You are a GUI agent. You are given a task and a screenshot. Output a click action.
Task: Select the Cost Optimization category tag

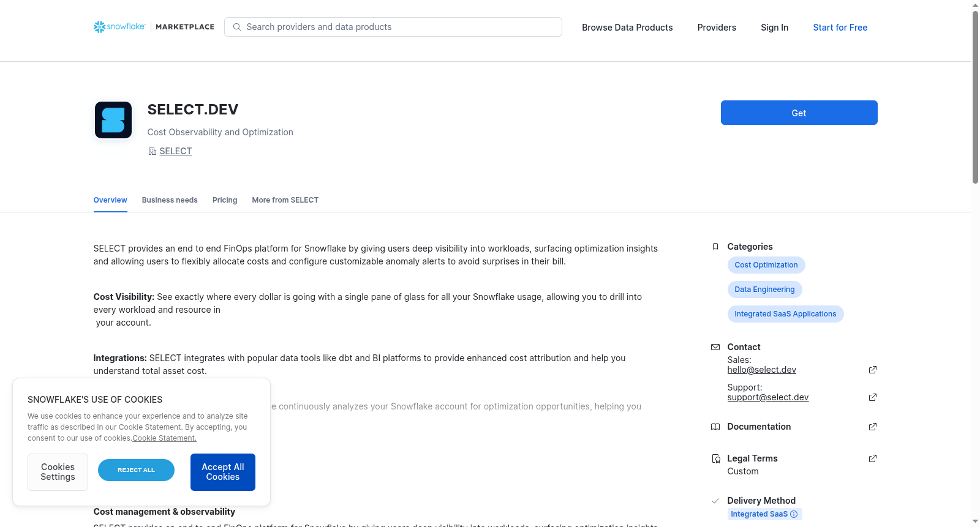pyautogui.click(x=766, y=265)
